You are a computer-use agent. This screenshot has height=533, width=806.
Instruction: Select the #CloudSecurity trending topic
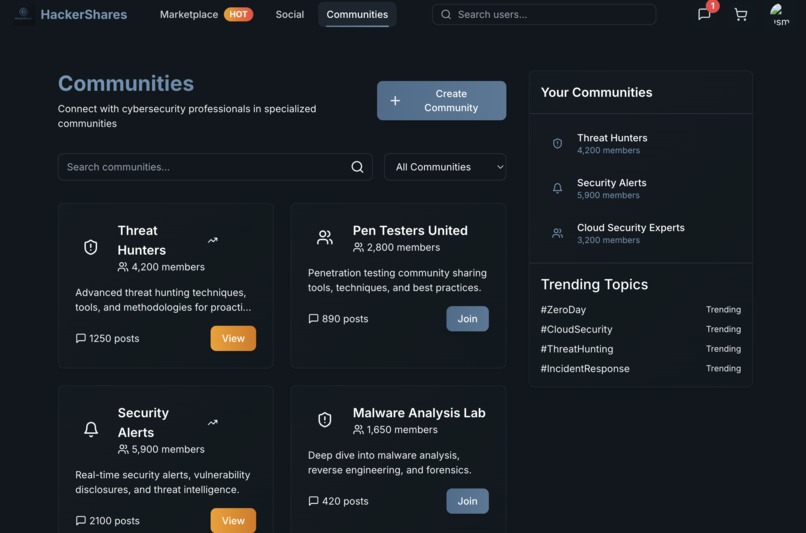click(x=576, y=329)
